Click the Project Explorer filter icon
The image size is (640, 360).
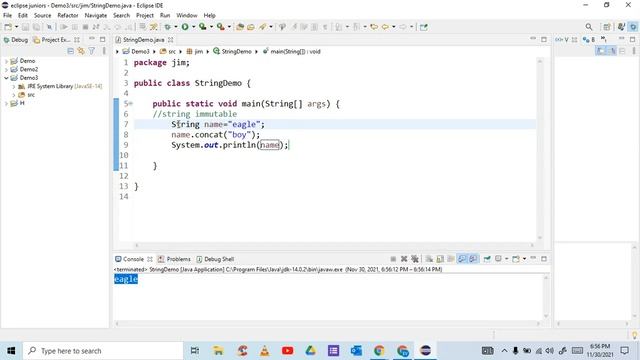pos(92,51)
